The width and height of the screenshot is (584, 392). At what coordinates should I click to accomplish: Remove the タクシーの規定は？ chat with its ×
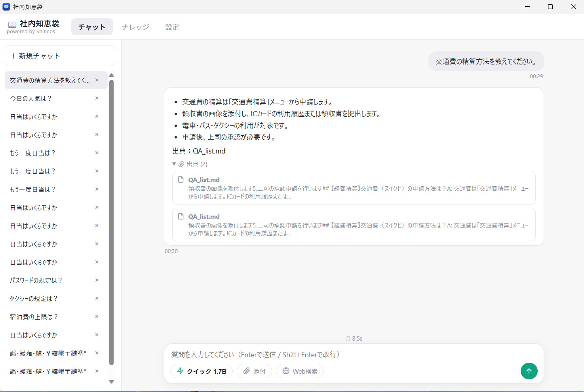[x=97, y=298]
